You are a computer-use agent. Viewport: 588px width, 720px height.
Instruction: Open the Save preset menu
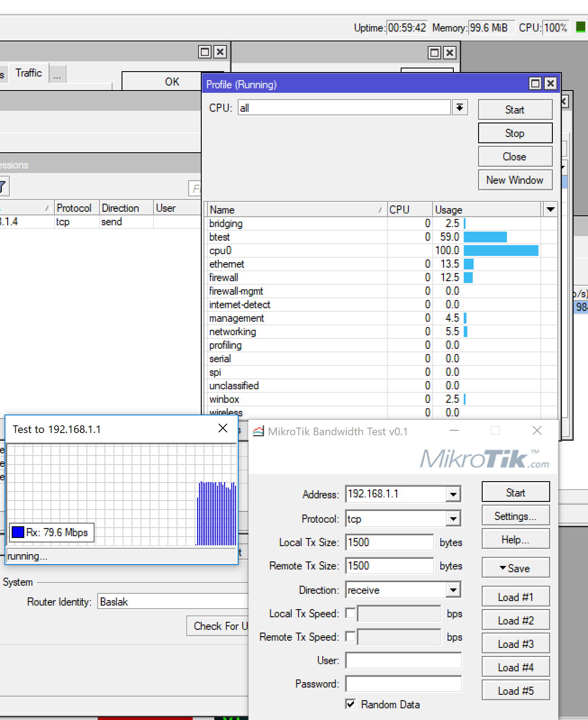click(x=516, y=568)
